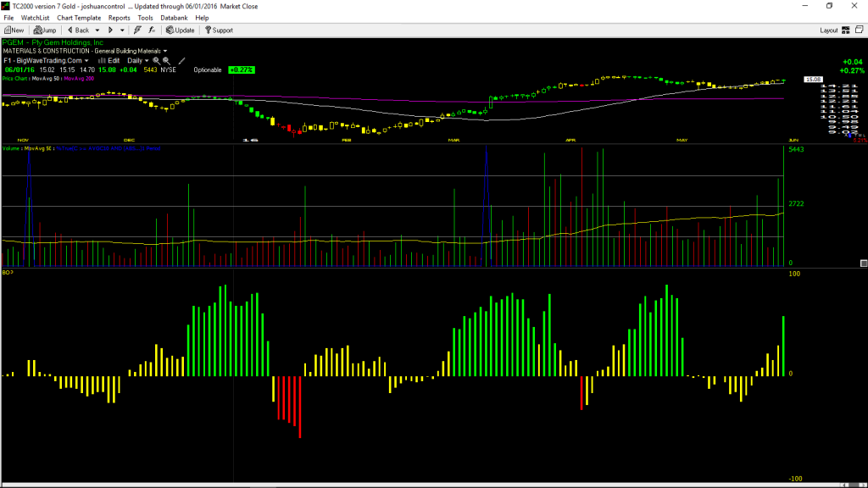Open the Layout grid icon
Screen dimensions: 868x488
click(846, 30)
